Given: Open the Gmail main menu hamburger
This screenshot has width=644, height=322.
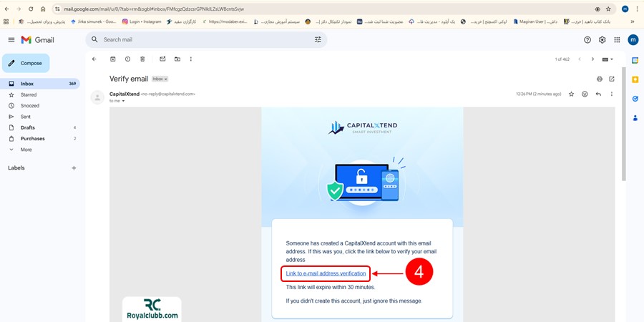Looking at the screenshot, I should pyautogui.click(x=11, y=40).
